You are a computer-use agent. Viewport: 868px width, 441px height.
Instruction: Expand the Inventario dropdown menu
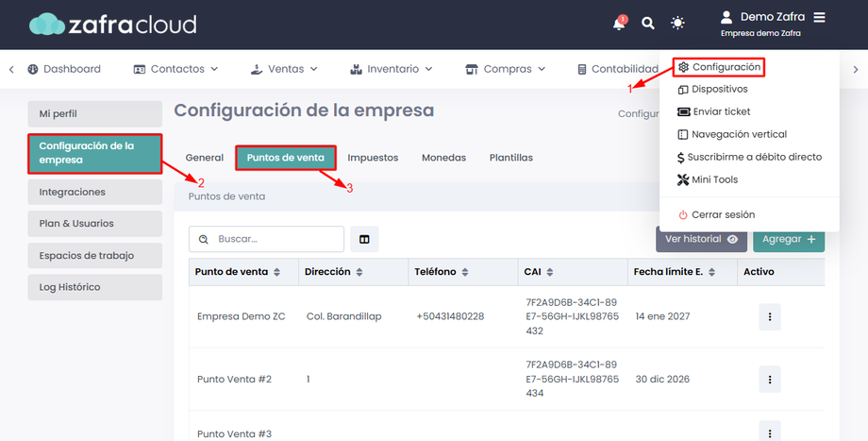pyautogui.click(x=392, y=69)
